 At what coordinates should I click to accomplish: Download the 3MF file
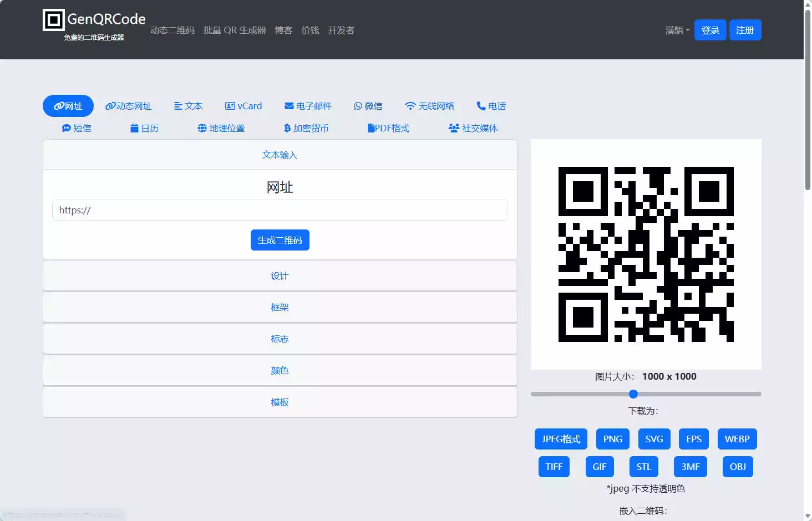point(691,467)
